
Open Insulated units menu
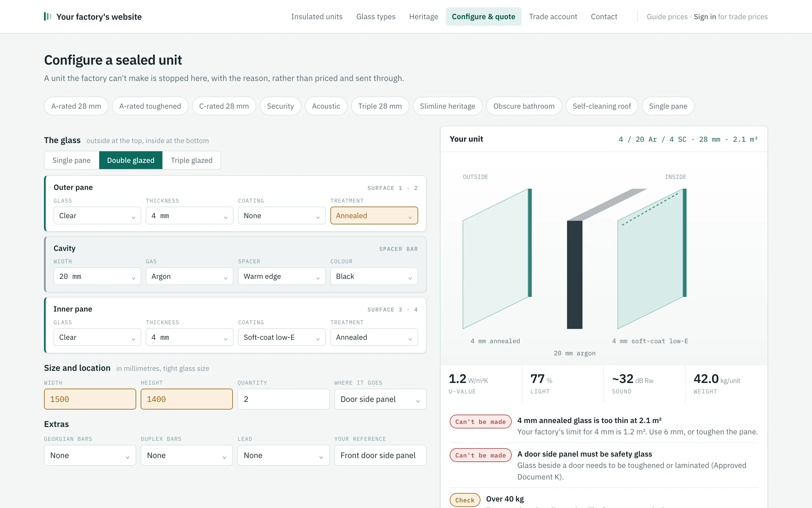coord(316,16)
